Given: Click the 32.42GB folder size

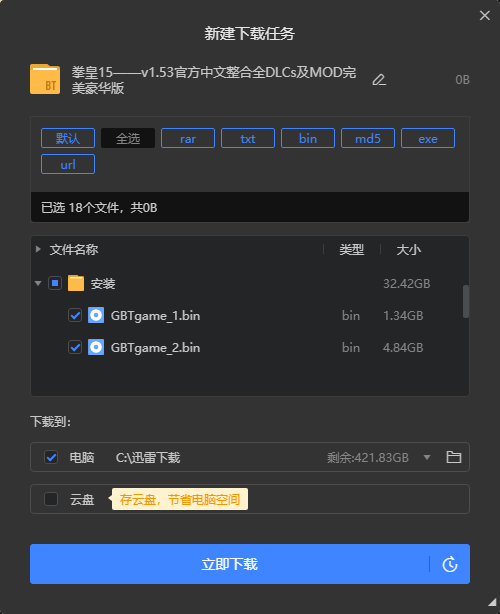Looking at the screenshot, I should click(406, 284).
